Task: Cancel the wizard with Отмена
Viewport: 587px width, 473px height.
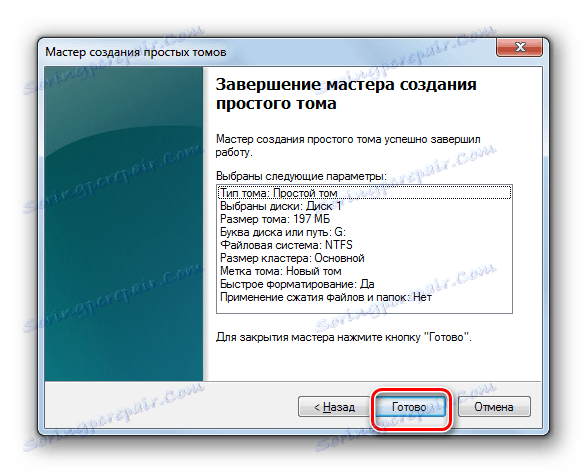Action: [494, 407]
